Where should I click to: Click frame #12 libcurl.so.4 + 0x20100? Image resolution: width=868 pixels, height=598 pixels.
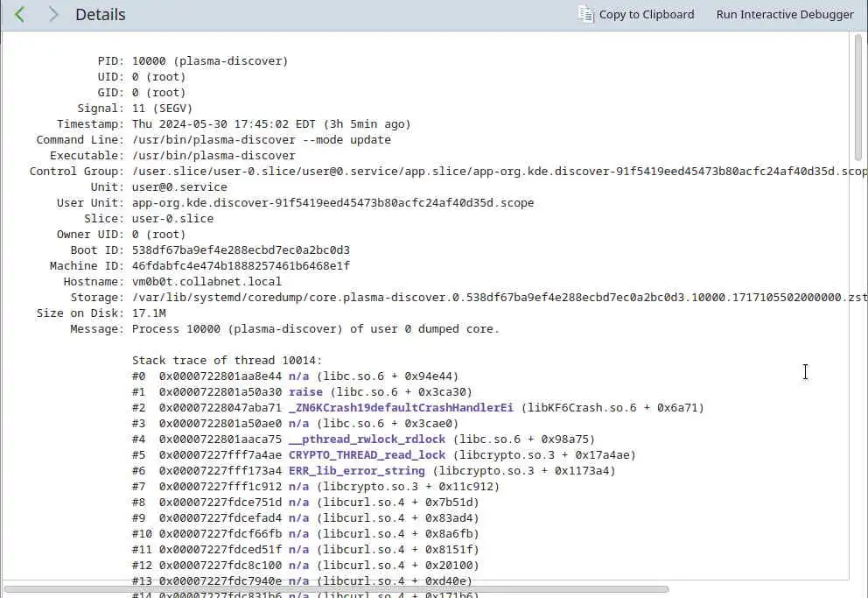click(x=397, y=566)
